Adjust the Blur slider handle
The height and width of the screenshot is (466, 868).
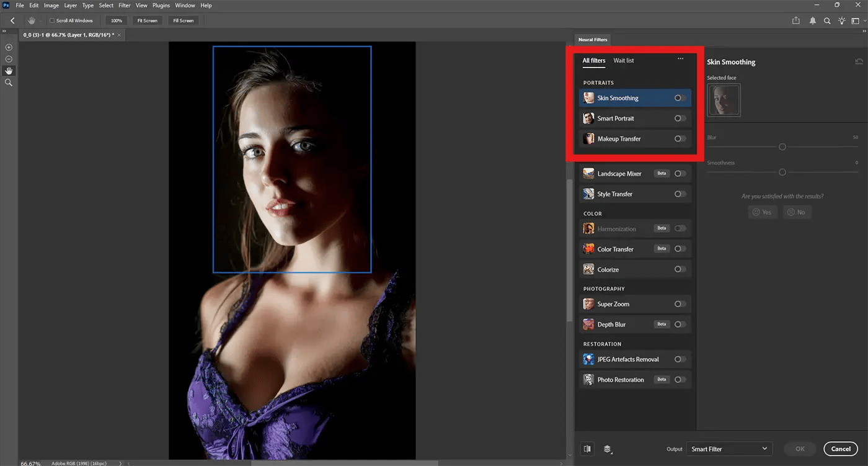coord(782,147)
